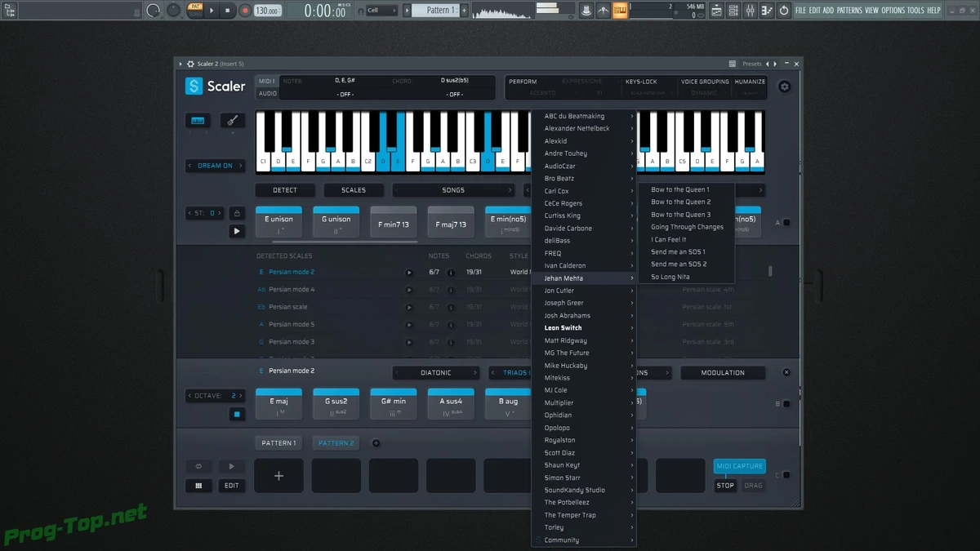
Task: Switch to the guitar view icon
Action: tap(233, 121)
